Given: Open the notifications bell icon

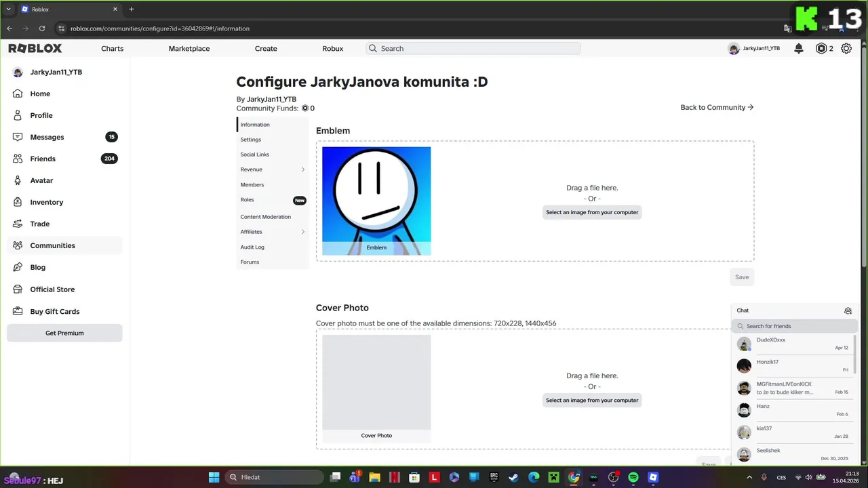Looking at the screenshot, I should point(799,49).
